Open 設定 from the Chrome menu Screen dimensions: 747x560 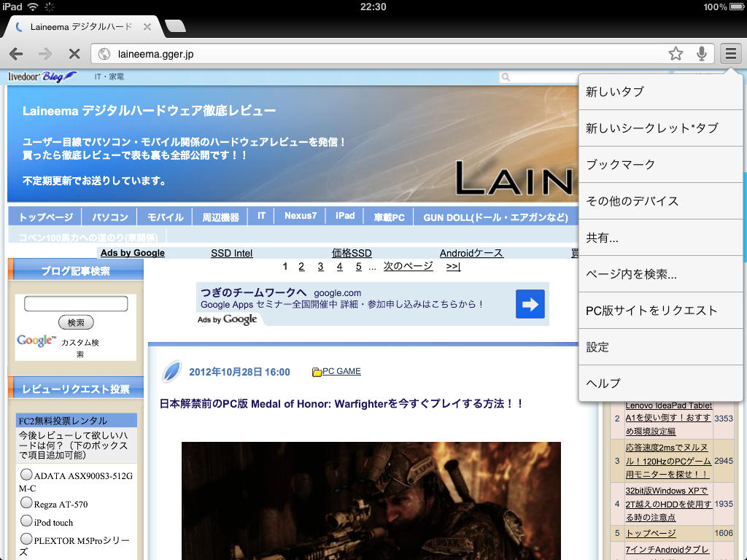(x=661, y=347)
